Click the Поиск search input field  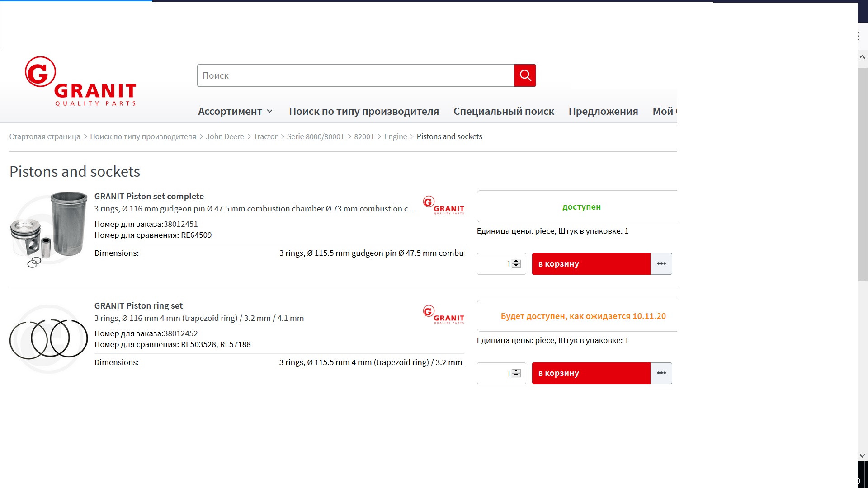pyautogui.click(x=355, y=75)
